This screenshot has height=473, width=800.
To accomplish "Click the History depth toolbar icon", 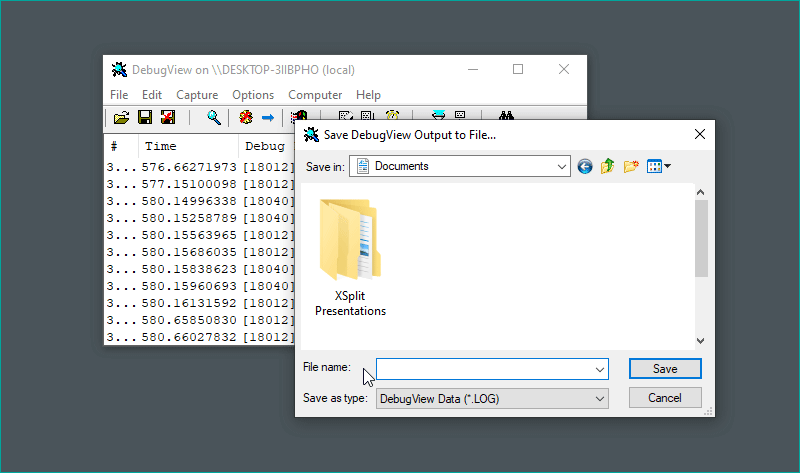I will pos(346,115).
